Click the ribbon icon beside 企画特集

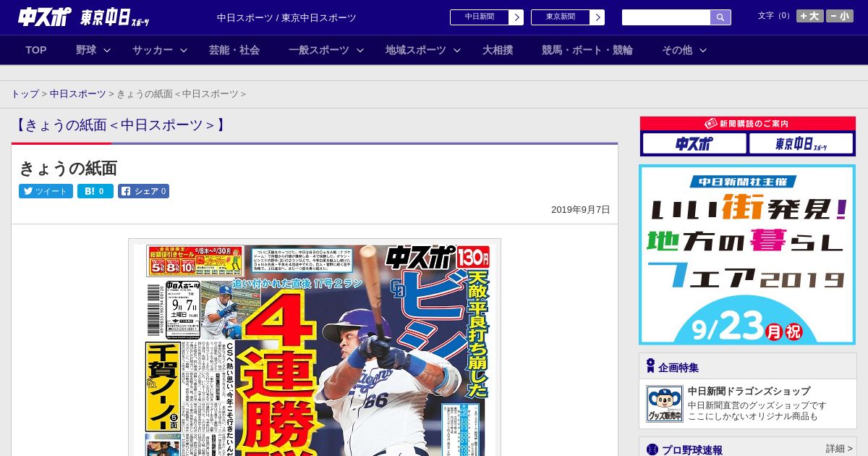pos(650,366)
